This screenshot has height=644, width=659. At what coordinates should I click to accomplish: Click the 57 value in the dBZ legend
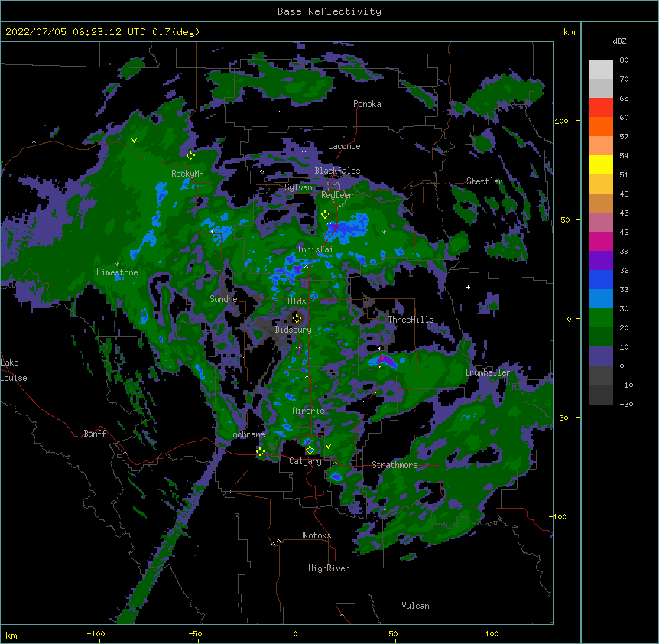[x=624, y=137]
